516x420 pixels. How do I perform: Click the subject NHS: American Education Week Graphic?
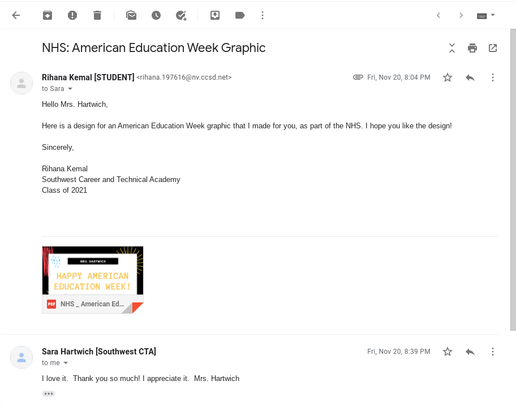point(154,48)
